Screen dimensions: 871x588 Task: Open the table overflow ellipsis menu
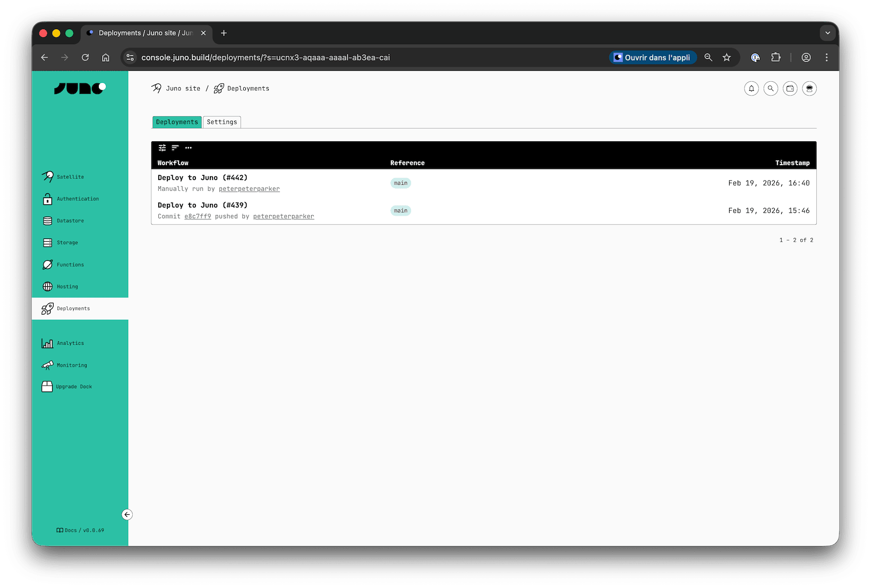coord(188,148)
